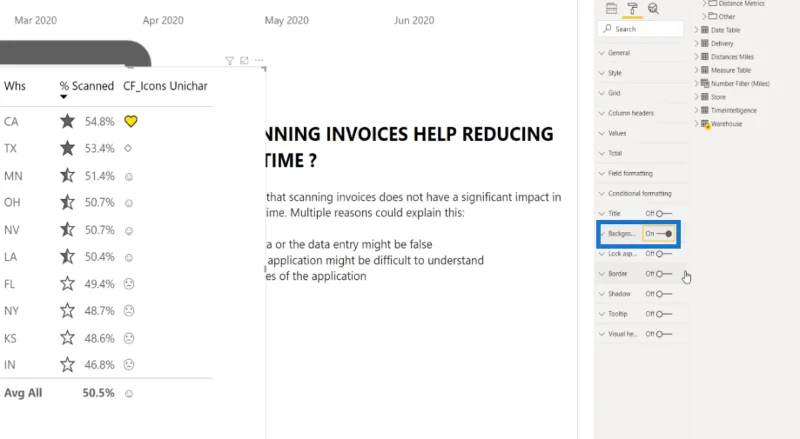Click the Apr 2020 axis label

(x=163, y=20)
